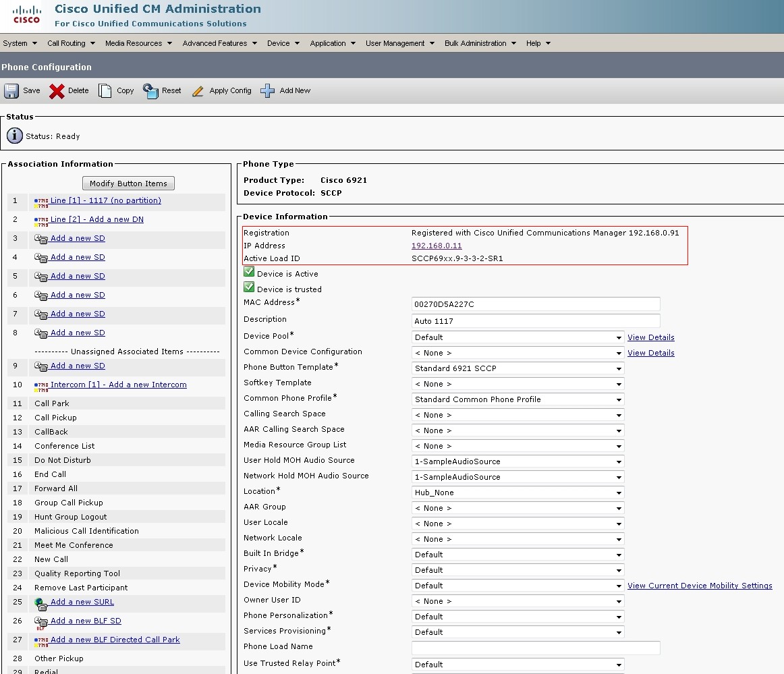
Task: Click Line [2] - Add a new DN
Action: [97, 219]
